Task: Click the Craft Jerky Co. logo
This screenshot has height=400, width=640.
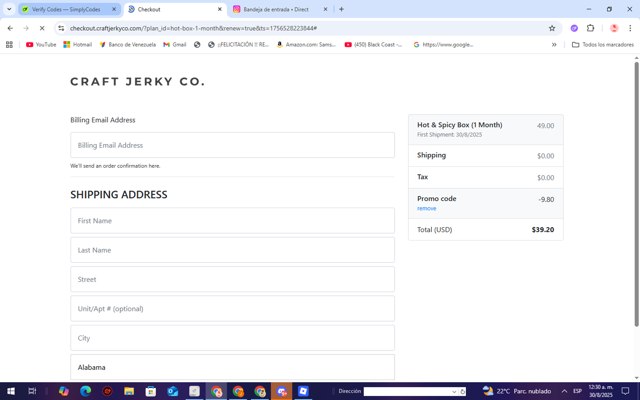Action: tap(138, 81)
